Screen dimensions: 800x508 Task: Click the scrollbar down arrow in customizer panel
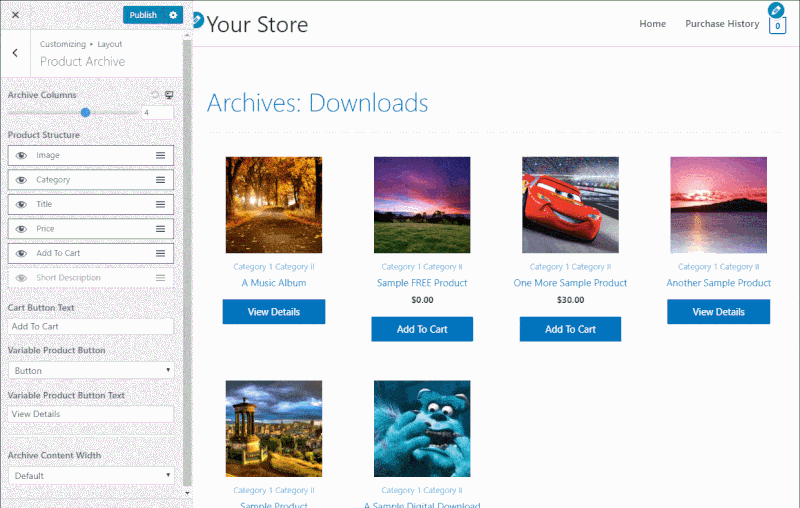click(187, 493)
